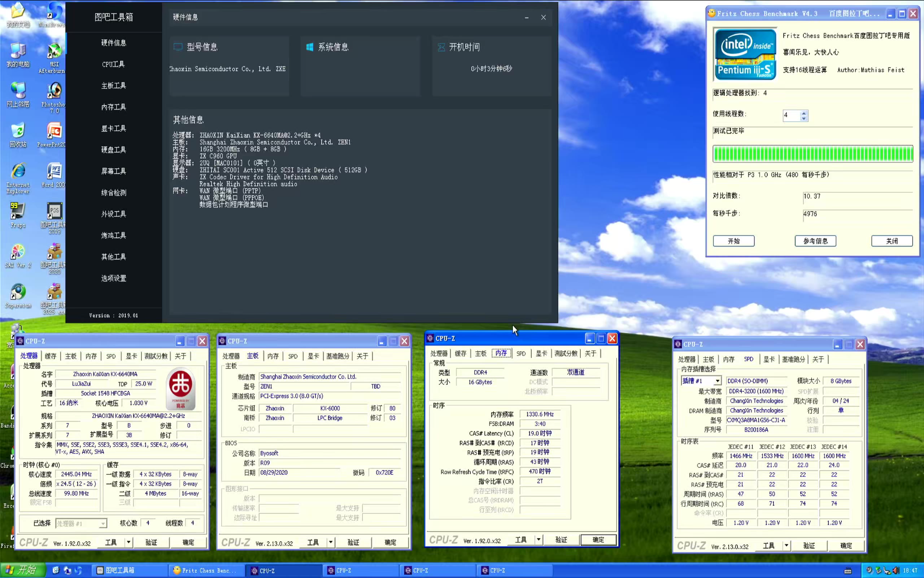Expand the 工具 dropdown arrow in the mainboard CPU-Z window
The height and width of the screenshot is (578, 924).
pos(330,542)
